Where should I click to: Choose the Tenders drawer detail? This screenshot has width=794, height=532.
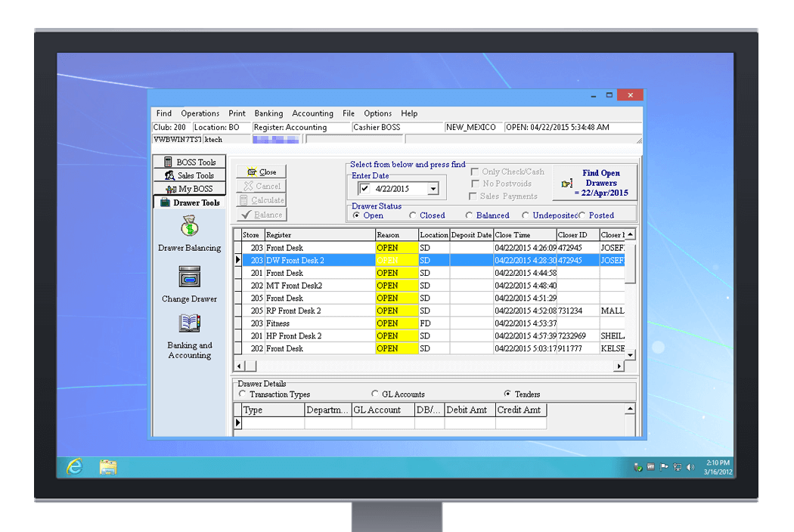tap(507, 393)
